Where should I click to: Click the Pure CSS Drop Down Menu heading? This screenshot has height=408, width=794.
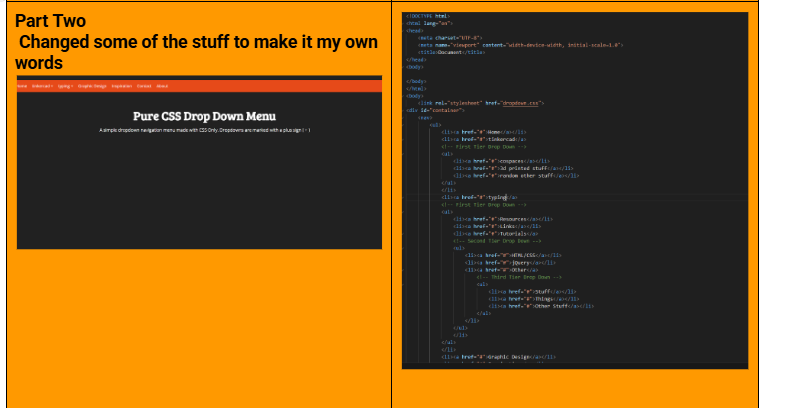pyautogui.click(x=199, y=115)
